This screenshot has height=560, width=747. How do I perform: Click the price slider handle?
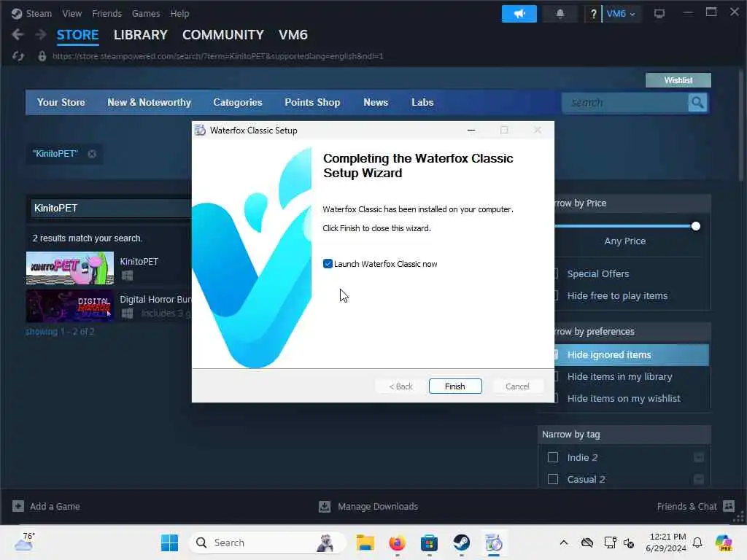click(x=695, y=226)
